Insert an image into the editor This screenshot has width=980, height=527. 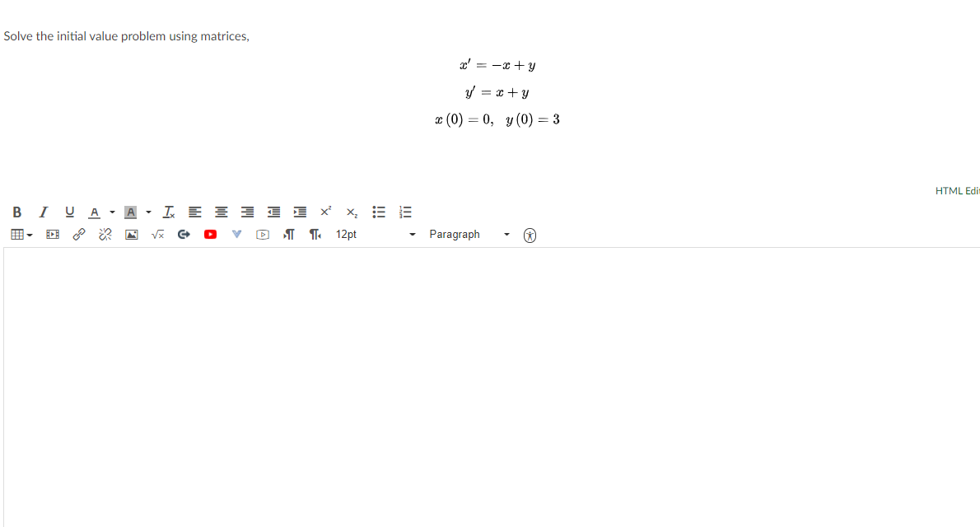pos(132,234)
